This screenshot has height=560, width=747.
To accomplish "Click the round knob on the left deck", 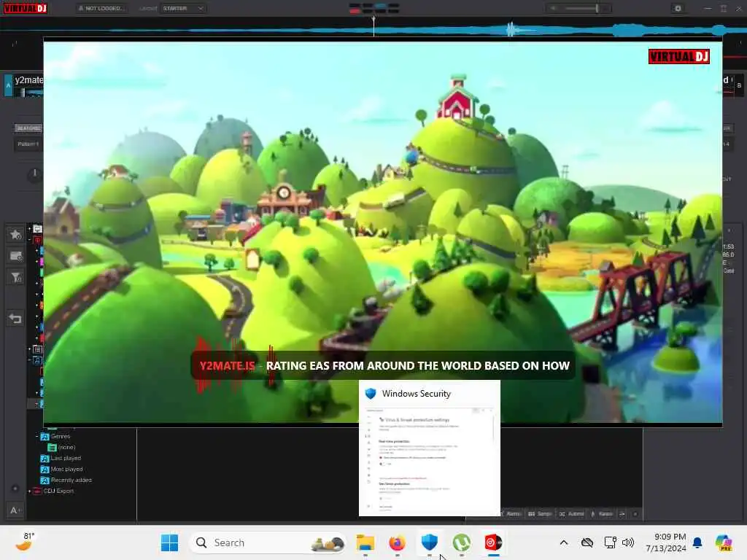I will 34,174.
